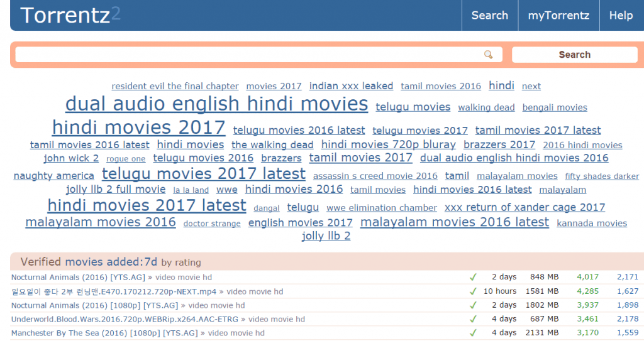
Task: Click the Torrentz2 logo
Action: pyautogui.click(x=70, y=15)
